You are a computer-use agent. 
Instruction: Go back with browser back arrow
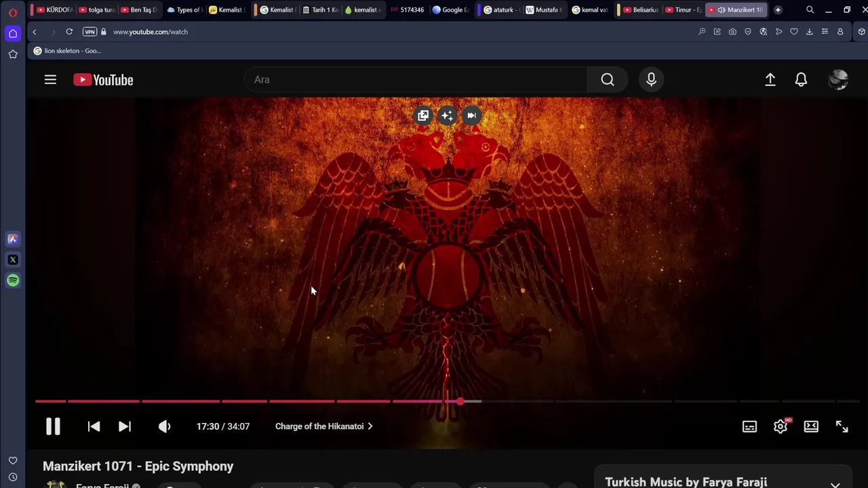click(35, 32)
